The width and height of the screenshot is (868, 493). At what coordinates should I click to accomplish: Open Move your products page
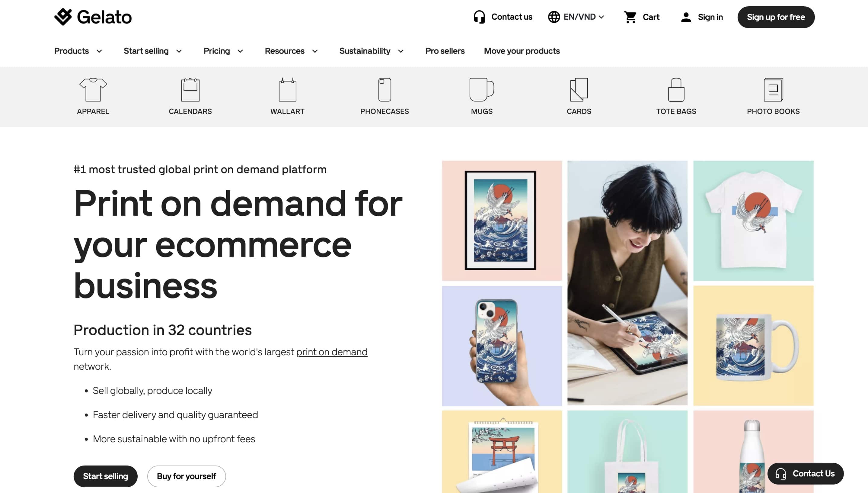[x=522, y=51]
